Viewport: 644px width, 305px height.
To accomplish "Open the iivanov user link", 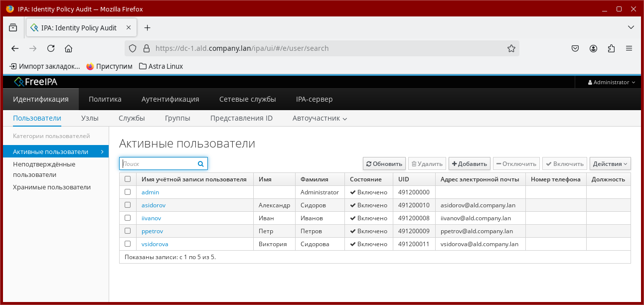I will [151, 218].
